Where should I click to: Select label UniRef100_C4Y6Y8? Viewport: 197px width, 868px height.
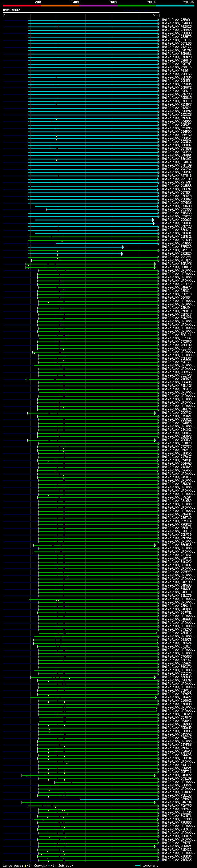click(x=176, y=694)
